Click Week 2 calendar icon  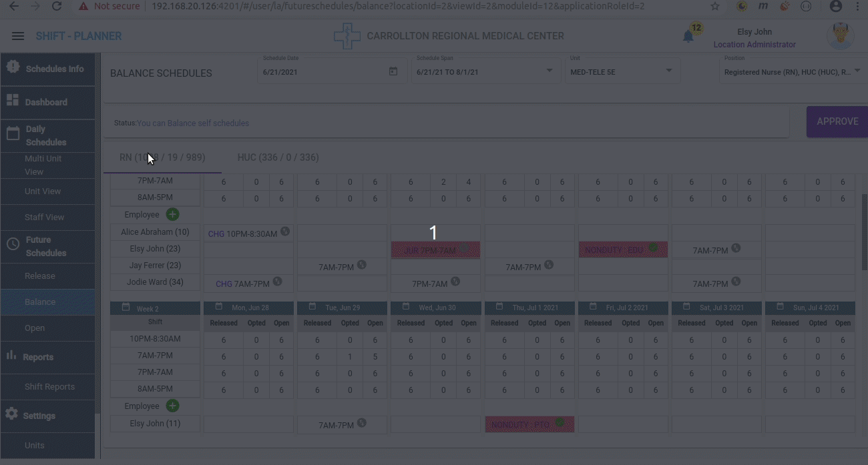pos(126,308)
